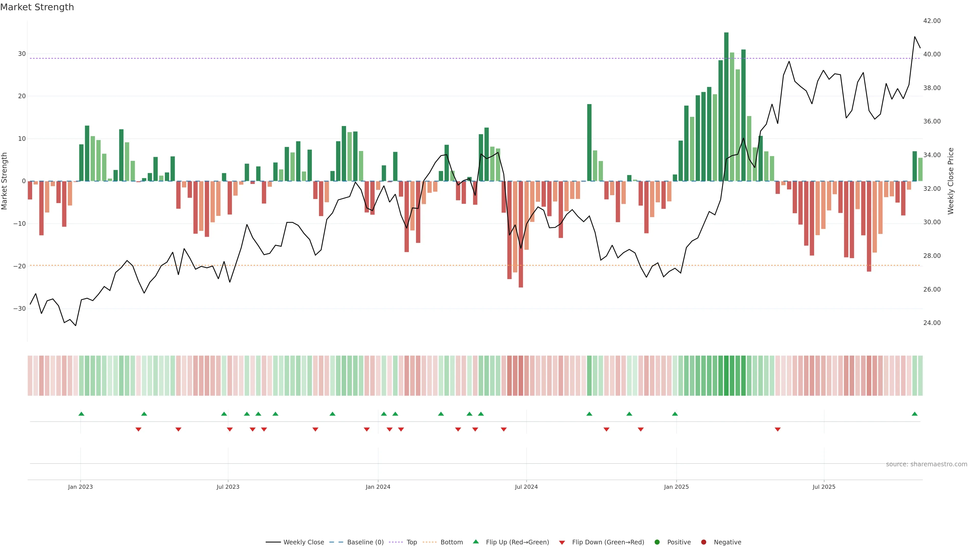This screenshot has width=980, height=551.
Task: Click the Flip Up green triangle legend icon
Action: coord(475,542)
